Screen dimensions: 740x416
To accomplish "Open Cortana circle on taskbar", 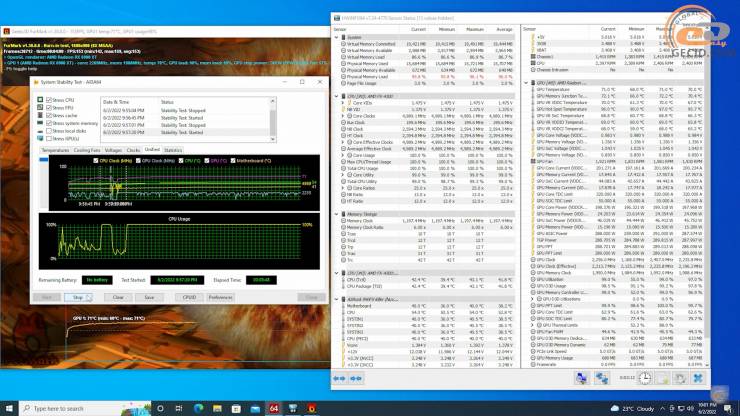I will [160, 408].
